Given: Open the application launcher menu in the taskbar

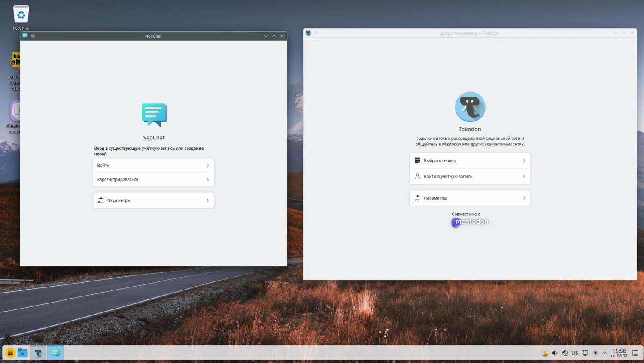Looking at the screenshot, I should coord(10,353).
